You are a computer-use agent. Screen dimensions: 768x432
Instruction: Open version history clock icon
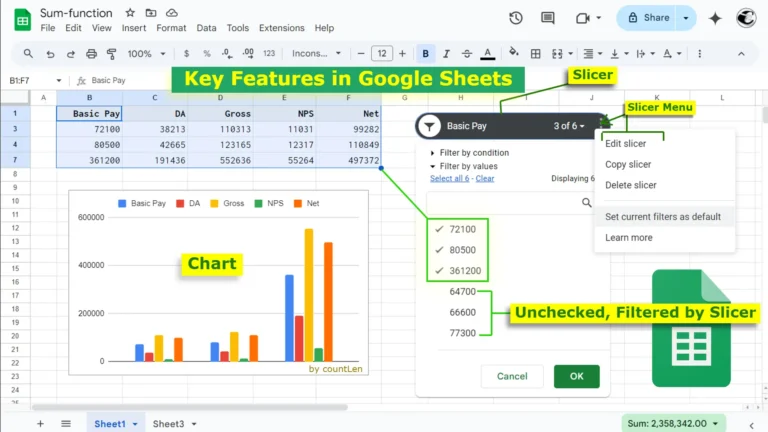pos(516,18)
